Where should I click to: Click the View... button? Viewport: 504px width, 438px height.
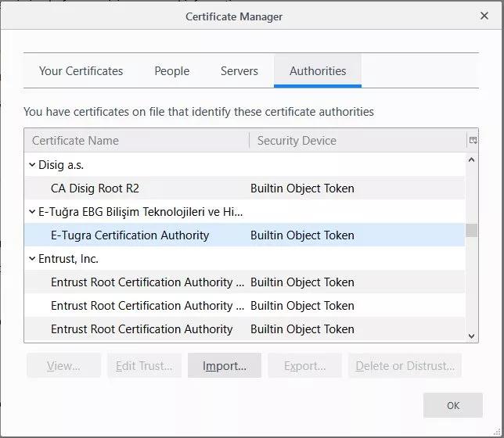63,365
